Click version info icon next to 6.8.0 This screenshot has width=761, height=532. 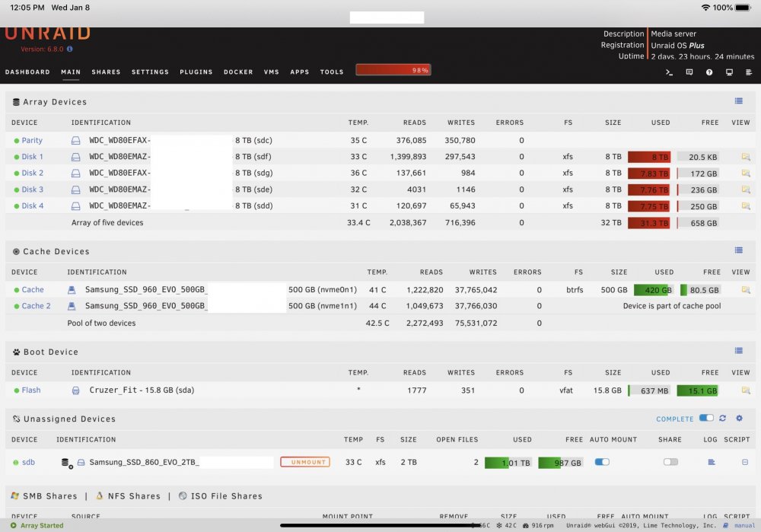pos(70,49)
